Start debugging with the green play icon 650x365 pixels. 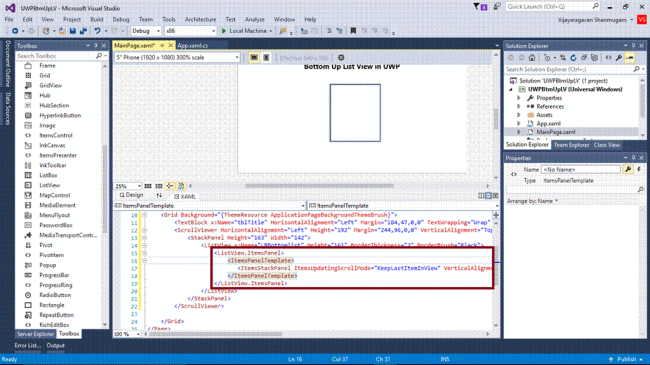[x=224, y=31]
